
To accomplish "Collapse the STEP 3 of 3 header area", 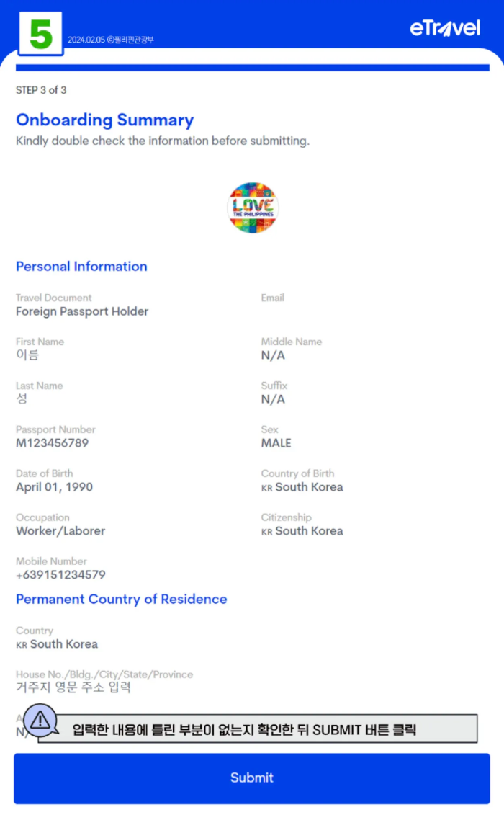I will click(x=41, y=90).
